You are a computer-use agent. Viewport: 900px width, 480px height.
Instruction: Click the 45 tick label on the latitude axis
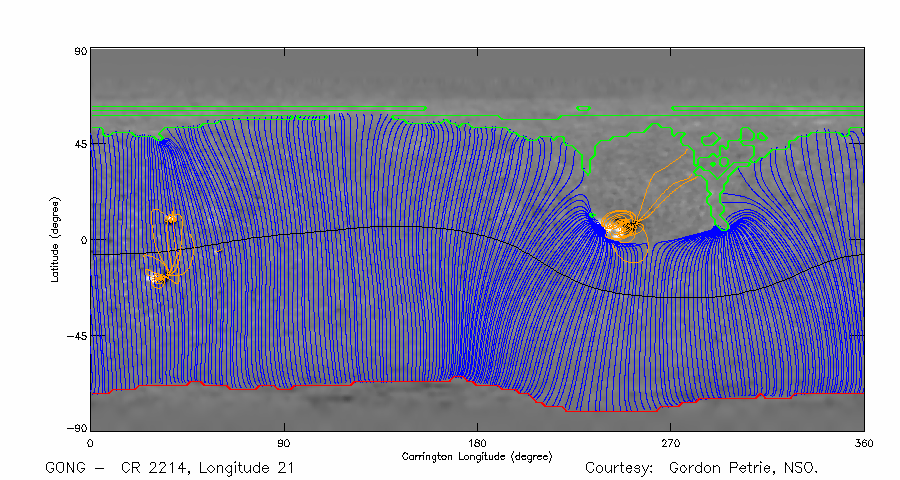[79, 144]
